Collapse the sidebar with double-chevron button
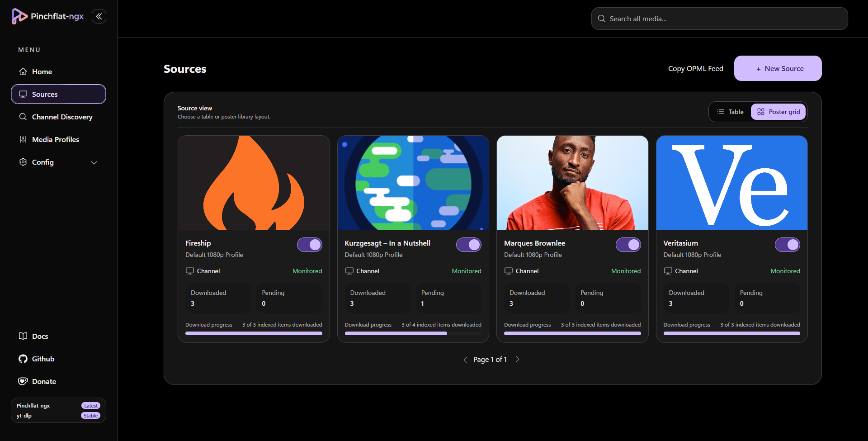Screen dimensions: 868x441 point(99,16)
